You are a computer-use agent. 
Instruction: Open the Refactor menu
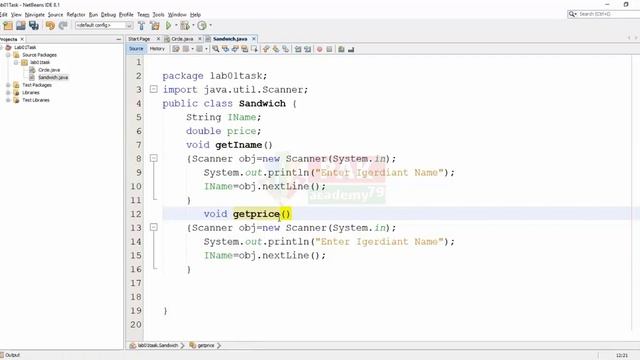click(76, 15)
